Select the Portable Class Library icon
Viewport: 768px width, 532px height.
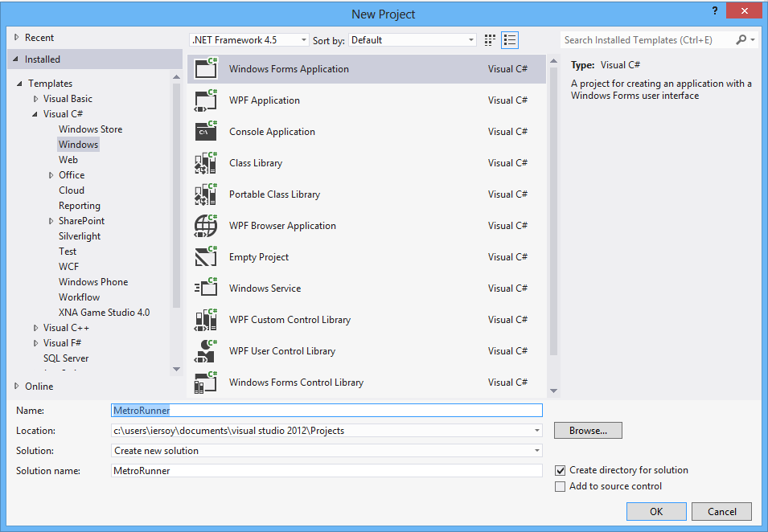206,194
